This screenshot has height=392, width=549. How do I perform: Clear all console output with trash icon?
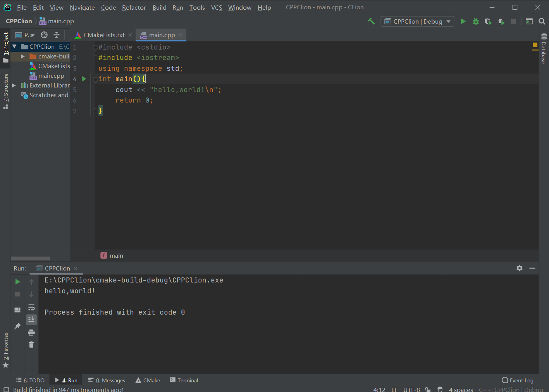tap(31, 344)
